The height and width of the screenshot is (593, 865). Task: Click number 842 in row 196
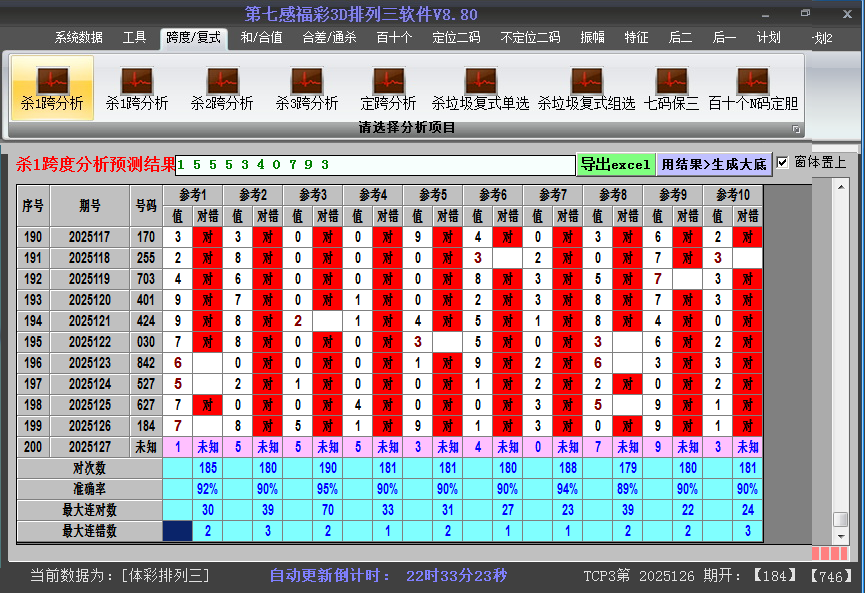click(146, 363)
